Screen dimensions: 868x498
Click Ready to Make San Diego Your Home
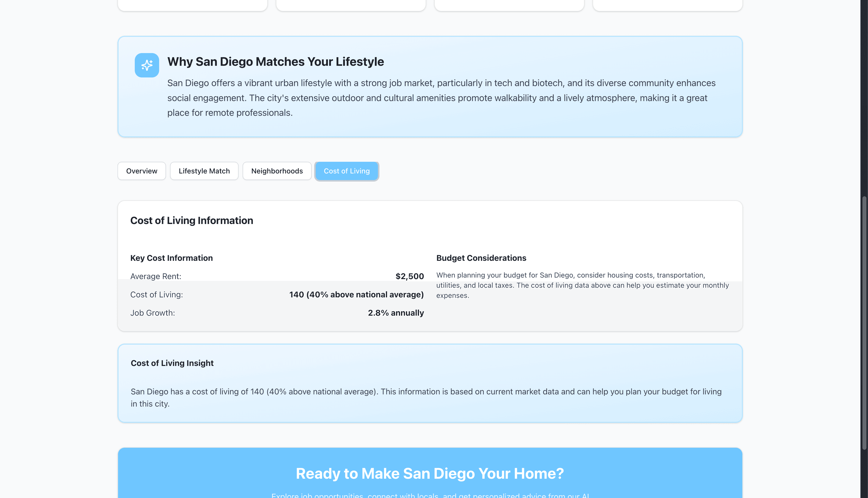(x=429, y=474)
